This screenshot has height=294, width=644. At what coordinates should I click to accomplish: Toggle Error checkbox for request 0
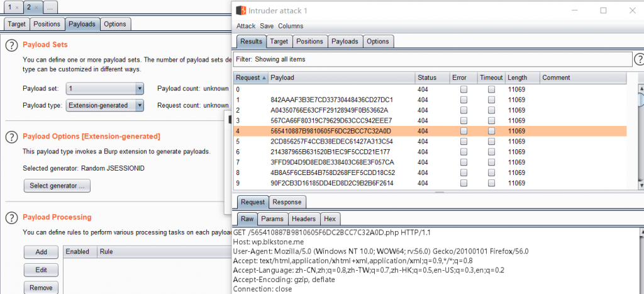coord(464,89)
